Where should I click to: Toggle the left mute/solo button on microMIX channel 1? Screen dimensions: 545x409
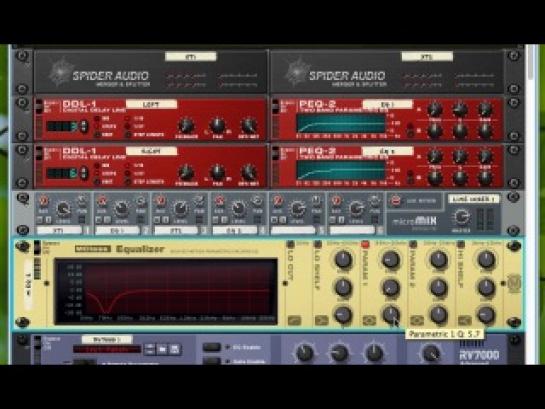[x=40, y=220]
